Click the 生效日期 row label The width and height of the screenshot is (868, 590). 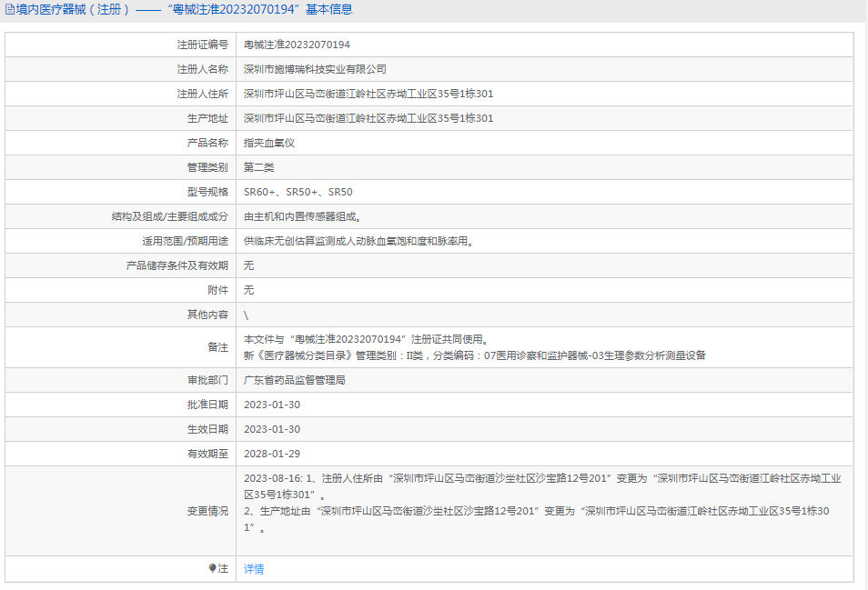point(207,429)
